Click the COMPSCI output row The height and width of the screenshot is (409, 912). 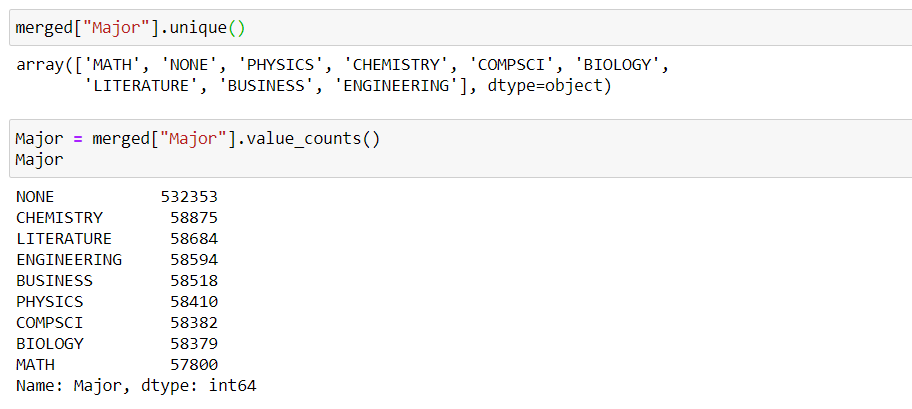[x=117, y=322]
